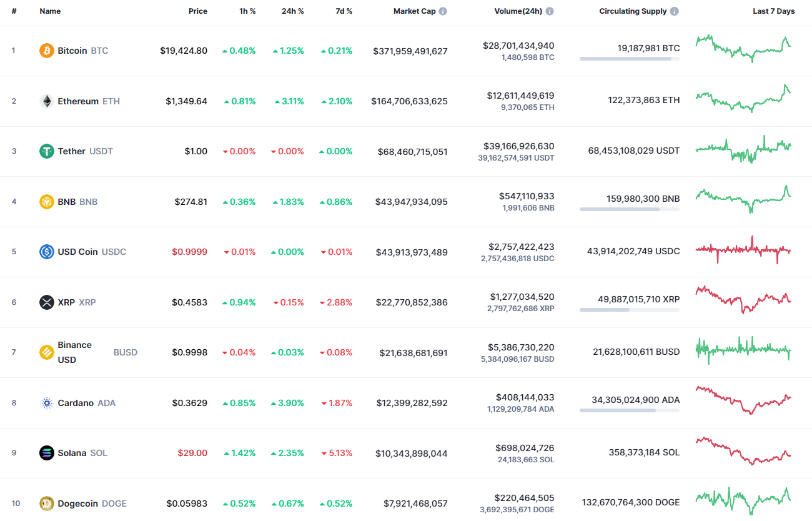Click the XRP logo icon

pos(47,302)
